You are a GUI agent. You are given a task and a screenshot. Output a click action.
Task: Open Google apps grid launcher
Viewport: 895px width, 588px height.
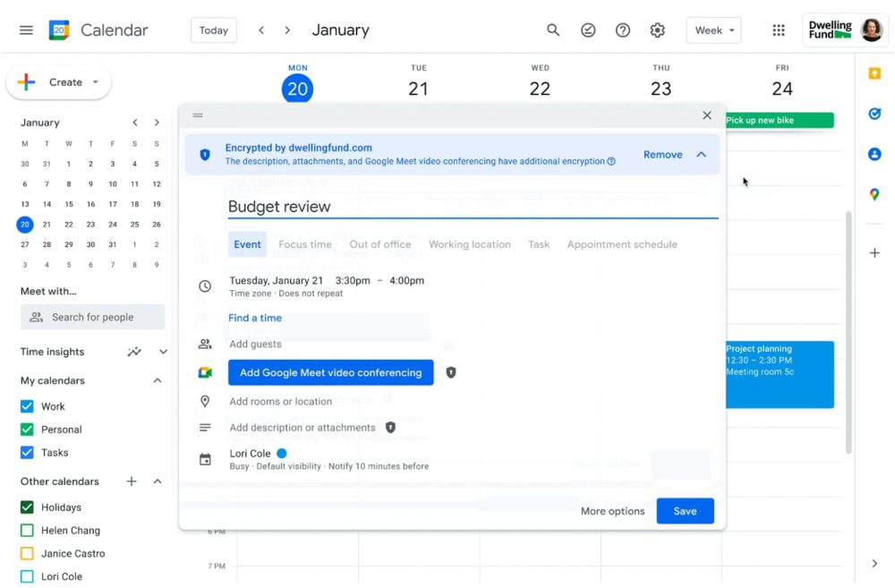[779, 30]
